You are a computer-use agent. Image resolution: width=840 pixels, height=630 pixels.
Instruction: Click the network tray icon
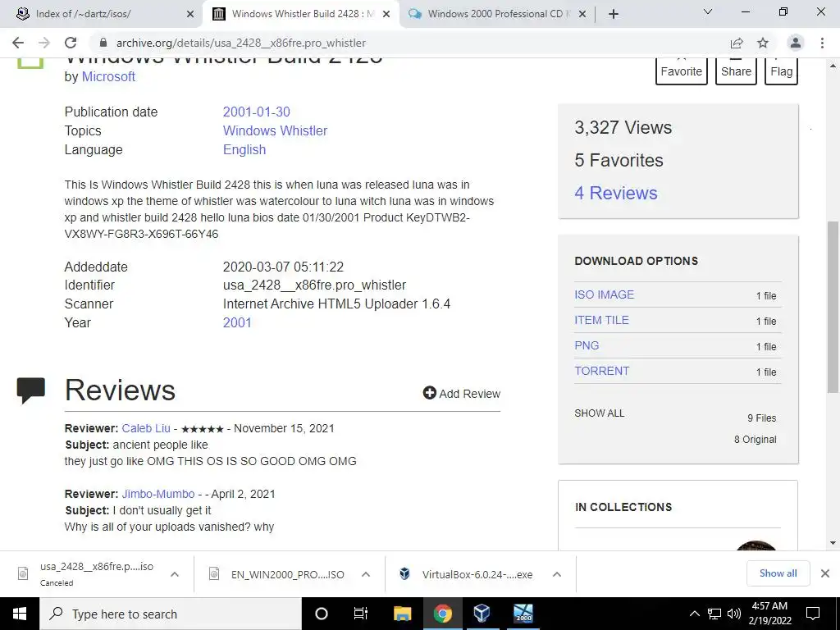tap(714, 614)
